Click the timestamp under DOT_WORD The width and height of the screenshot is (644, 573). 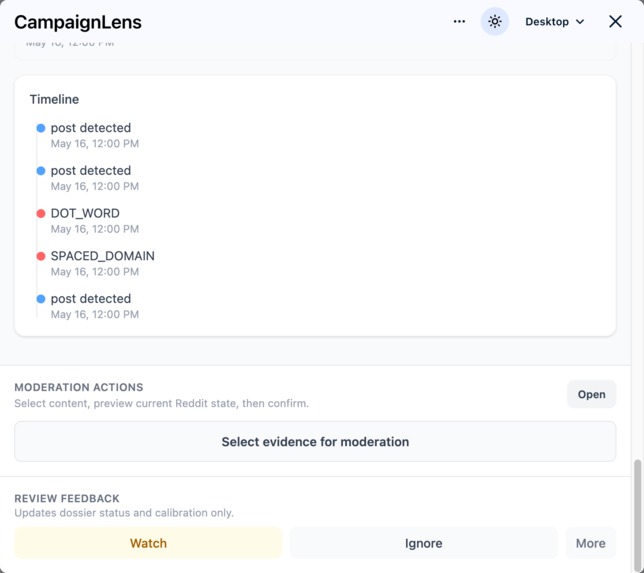pos(95,229)
